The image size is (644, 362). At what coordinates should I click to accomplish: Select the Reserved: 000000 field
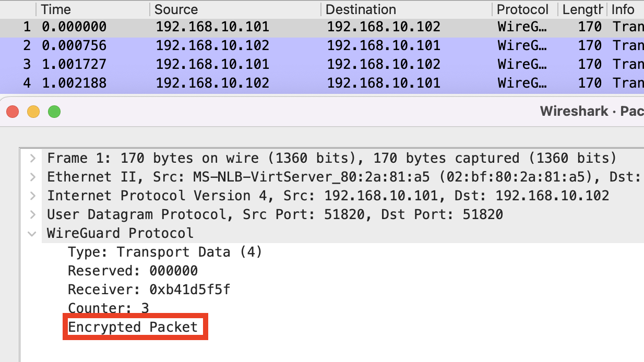[133, 271]
